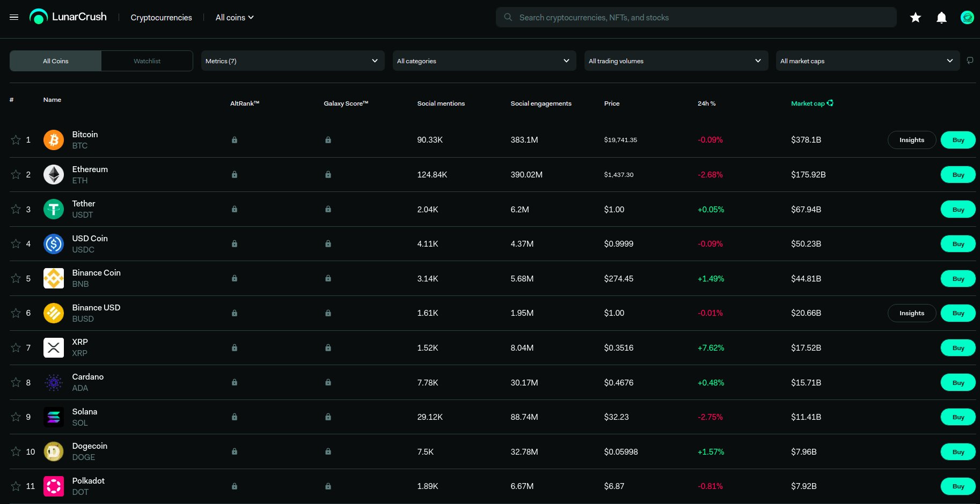Click Dogecoin name text

tap(90, 446)
